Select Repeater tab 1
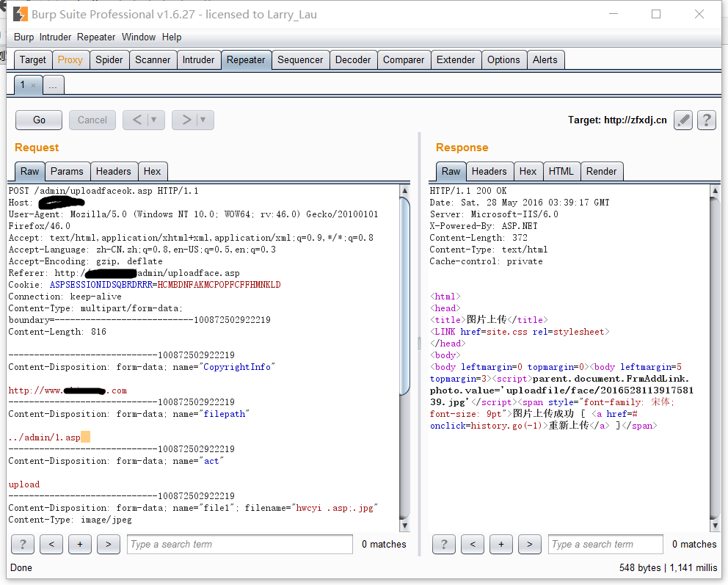Viewport: 728px width, 585px height. pyautogui.click(x=22, y=85)
